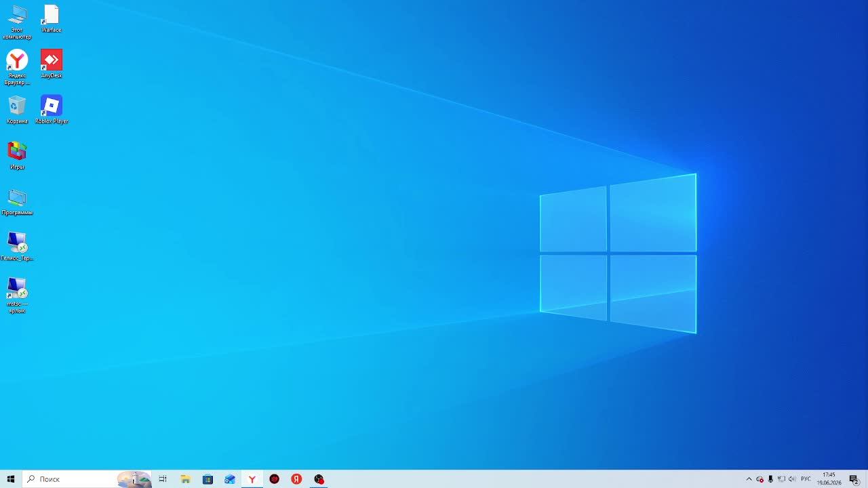The width and height of the screenshot is (868, 488).
Task: Select the Программы desktop icon
Action: click(17, 201)
